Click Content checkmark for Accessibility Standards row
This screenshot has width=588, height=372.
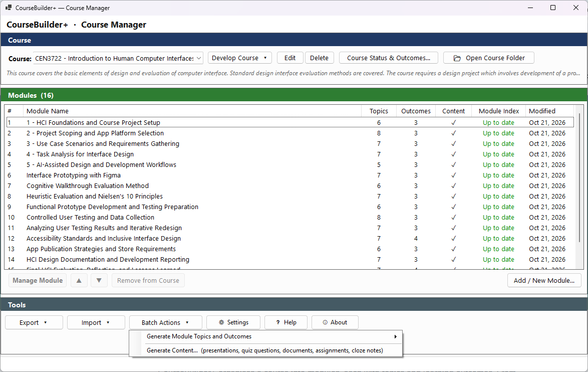pyautogui.click(x=453, y=238)
